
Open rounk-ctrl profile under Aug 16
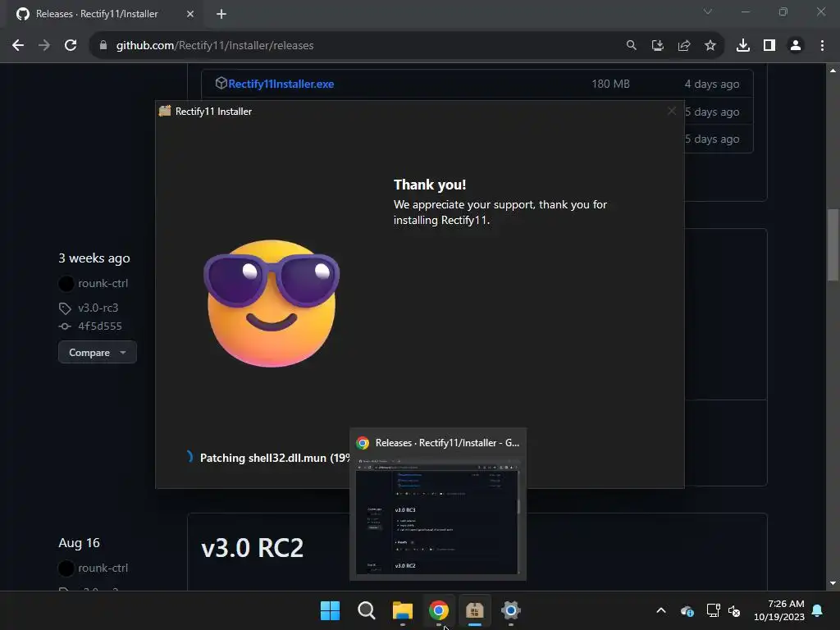tap(103, 568)
